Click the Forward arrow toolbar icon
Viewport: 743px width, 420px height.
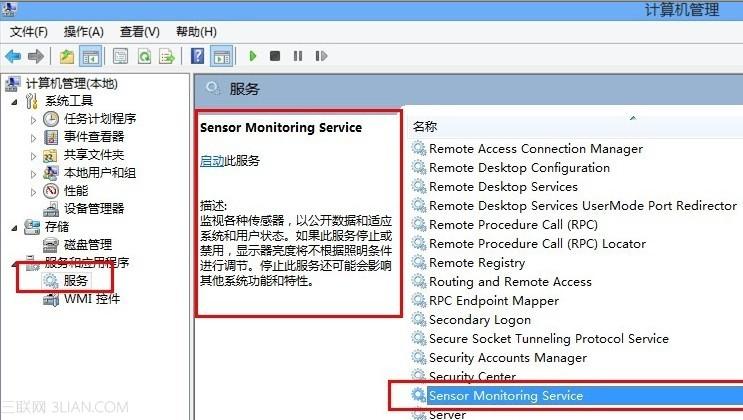coord(36,56)
